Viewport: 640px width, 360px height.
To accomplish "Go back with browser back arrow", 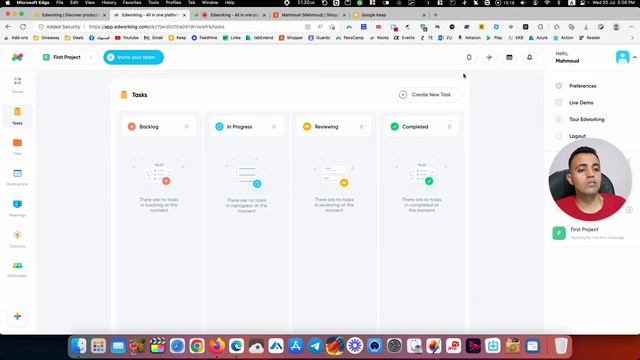I will point(9,27).
